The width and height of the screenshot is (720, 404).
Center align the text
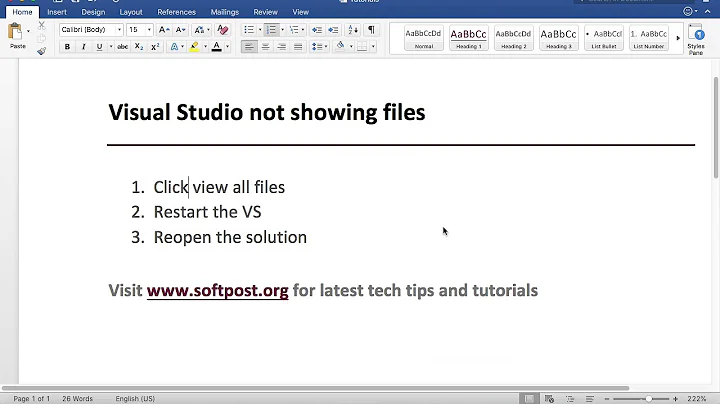(x=265, y=46)
